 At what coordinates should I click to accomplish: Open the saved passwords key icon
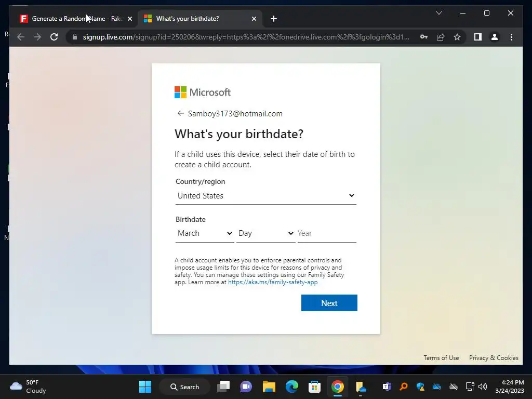pos(424,37)
